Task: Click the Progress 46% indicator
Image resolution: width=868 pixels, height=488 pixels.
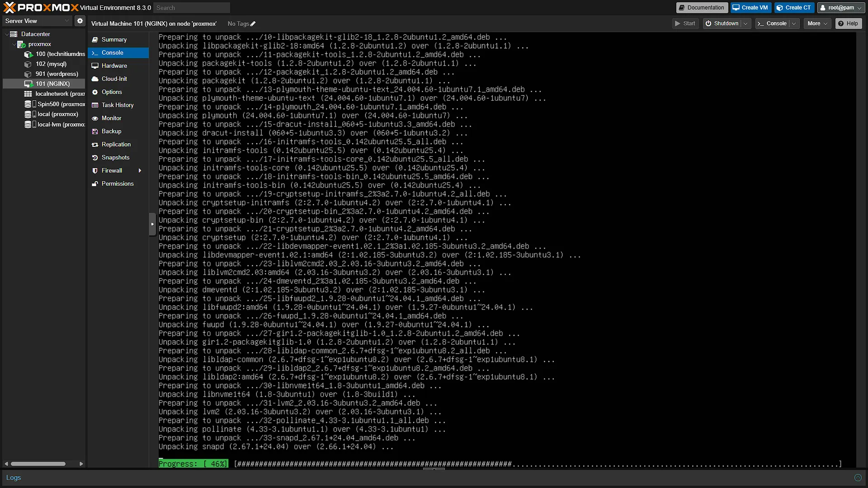Action: point(193,464)
